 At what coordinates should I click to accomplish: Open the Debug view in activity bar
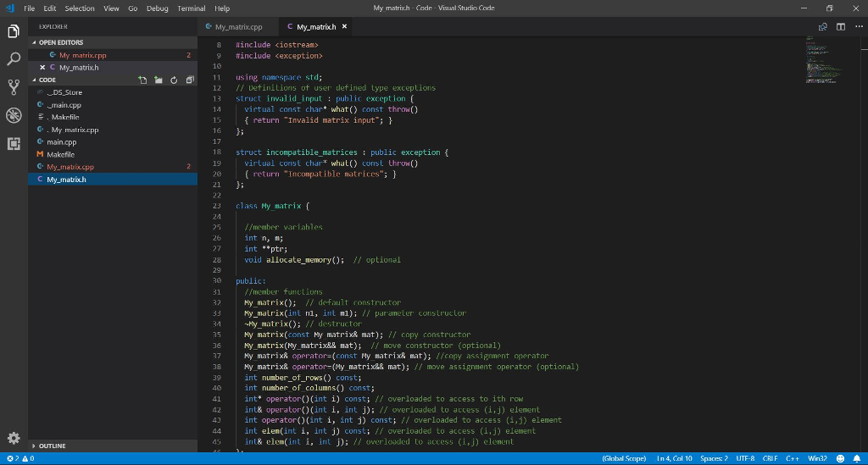tap(14, 115)
